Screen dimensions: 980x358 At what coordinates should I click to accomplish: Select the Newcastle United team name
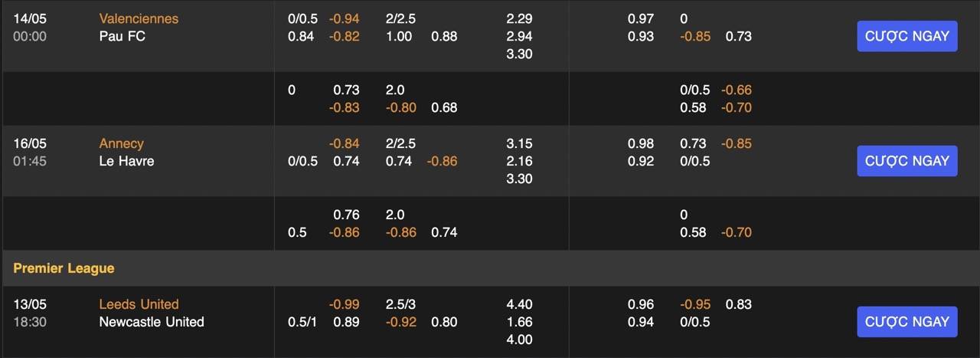pyautogui.click(x=152, y=322)
